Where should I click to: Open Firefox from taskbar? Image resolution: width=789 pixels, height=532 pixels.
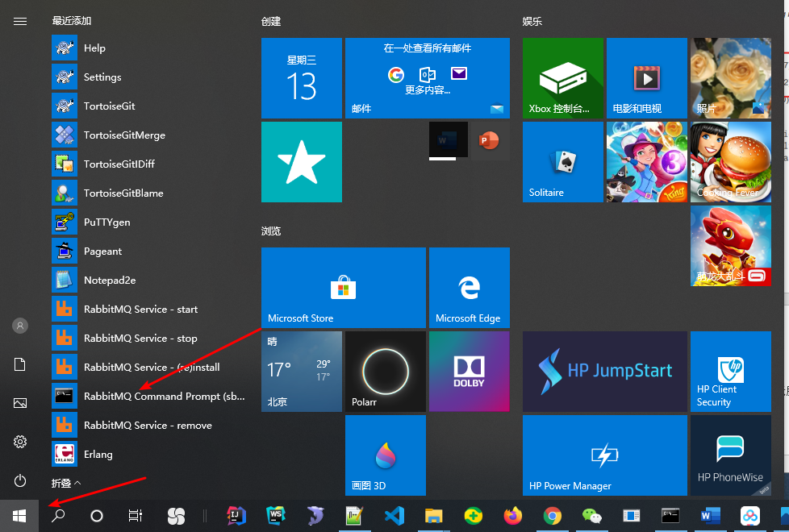point(513,516)
